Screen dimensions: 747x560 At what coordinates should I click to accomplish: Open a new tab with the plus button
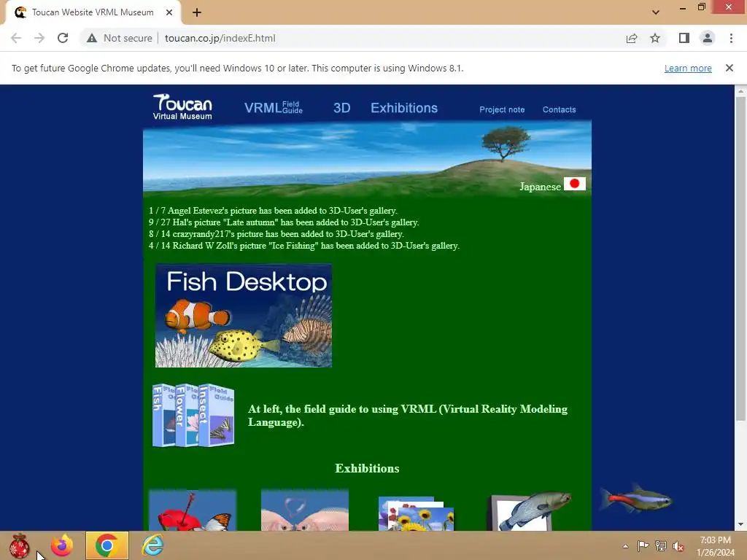tap(197, 12)
